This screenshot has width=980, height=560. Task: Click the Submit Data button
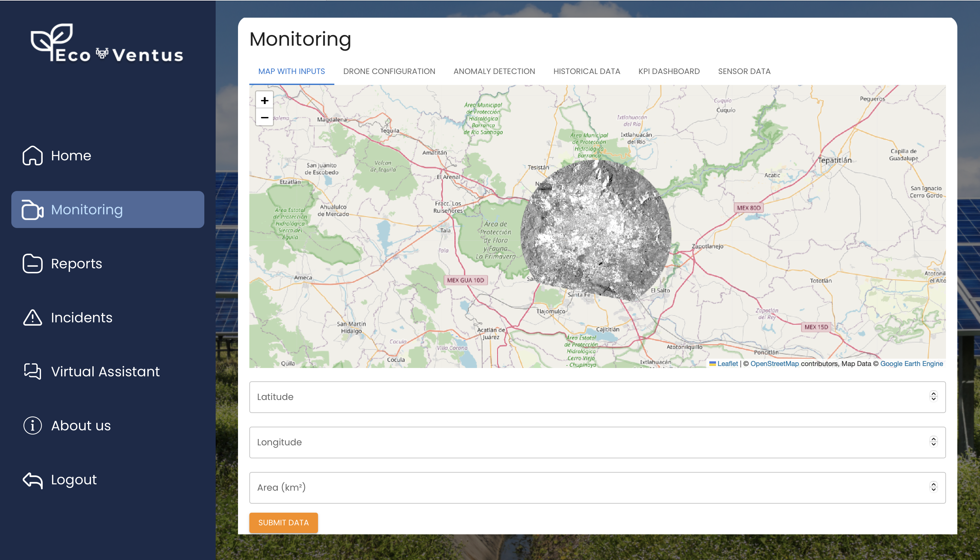[283, 523]
